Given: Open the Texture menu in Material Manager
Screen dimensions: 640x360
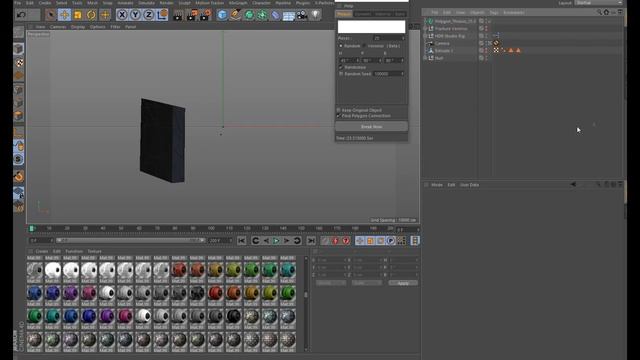Looking at the screenshot, I should click(x=94, y=251).
